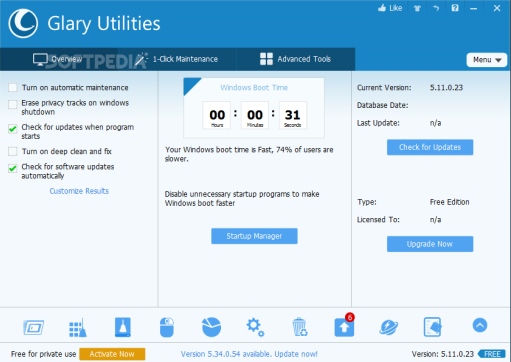The width and height of the screenshot is (511, 362).
Task: Open the notebook pen icon tool
Action: 433,327
